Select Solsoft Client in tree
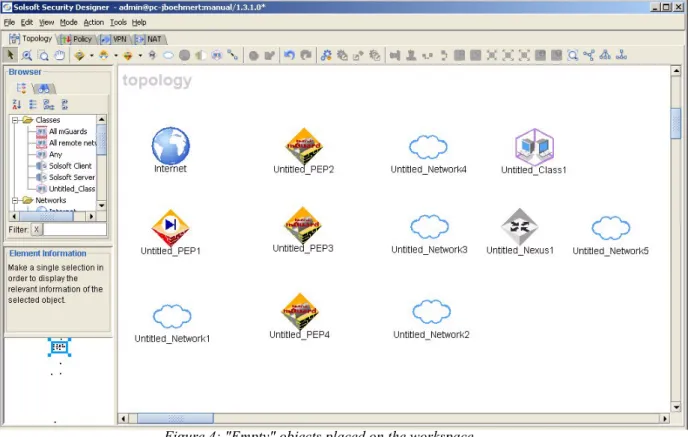 click(x=64, y=166)
